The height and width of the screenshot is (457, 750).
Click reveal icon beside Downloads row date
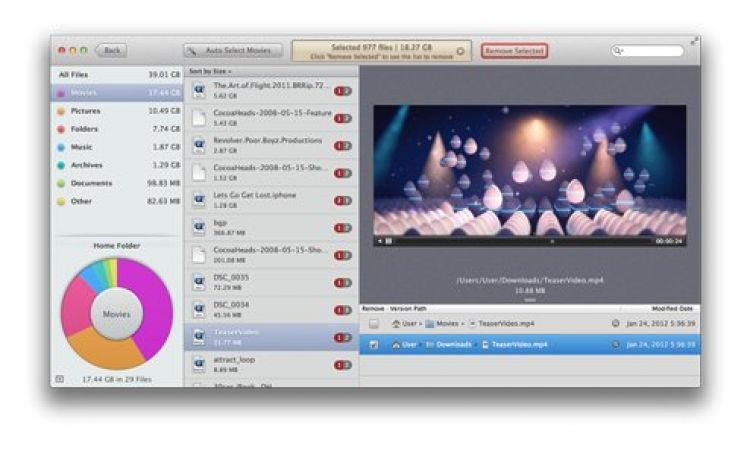(616, 344)
